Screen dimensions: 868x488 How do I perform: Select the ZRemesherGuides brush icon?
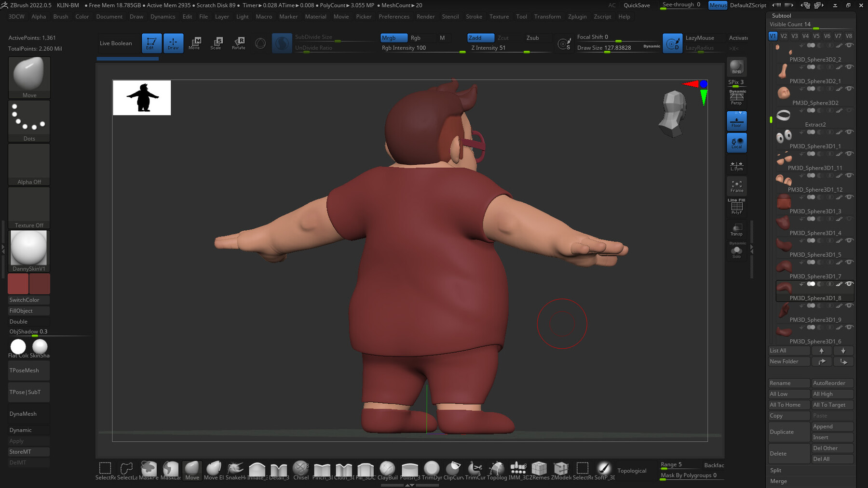[x=539, y=470]
